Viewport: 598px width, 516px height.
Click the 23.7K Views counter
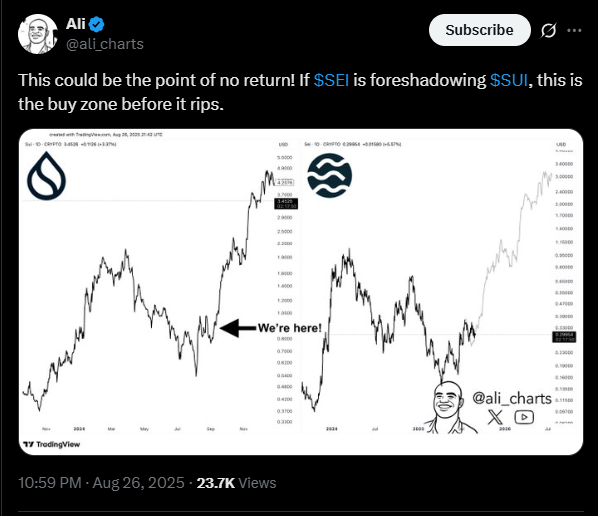pyautogui.click(x=236, y=483)
